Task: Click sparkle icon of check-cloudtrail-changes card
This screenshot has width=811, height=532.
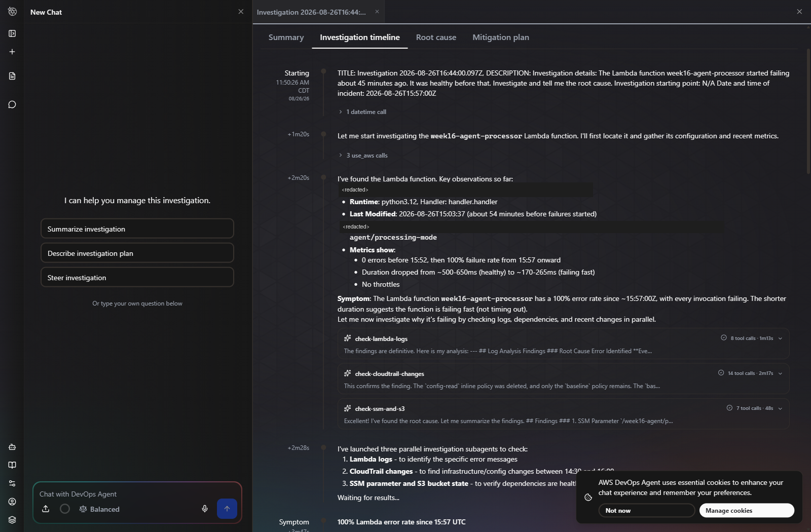Action: pos(348,373)
